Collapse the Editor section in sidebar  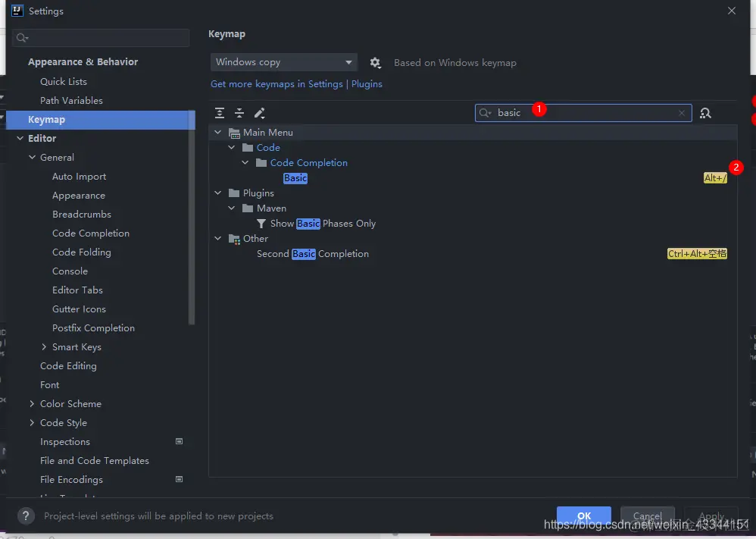(x=20, y=139)
